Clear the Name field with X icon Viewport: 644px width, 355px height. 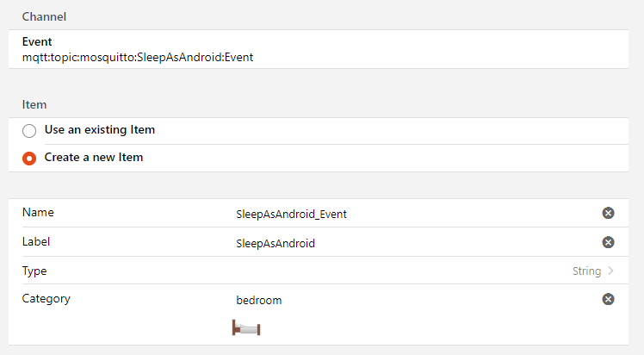click(x=608, y=214)
